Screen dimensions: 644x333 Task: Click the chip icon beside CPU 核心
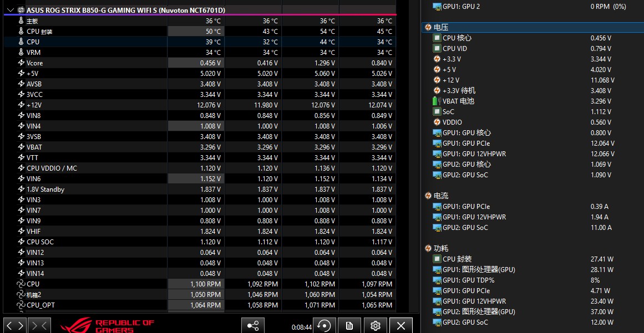click(437, 38)
